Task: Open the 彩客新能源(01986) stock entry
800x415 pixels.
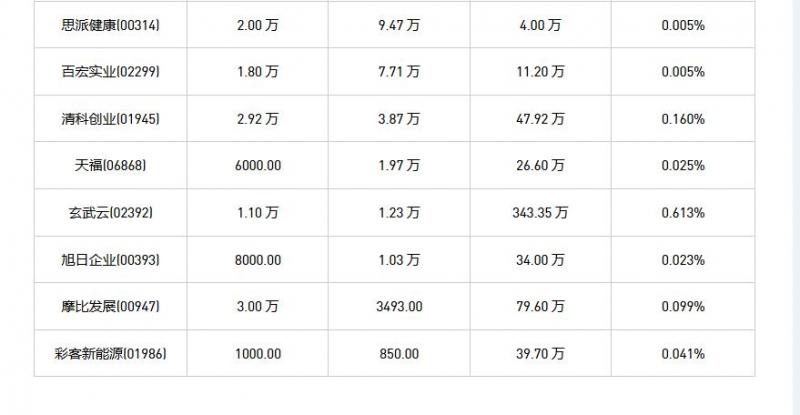Action: (x=110, y=354)
